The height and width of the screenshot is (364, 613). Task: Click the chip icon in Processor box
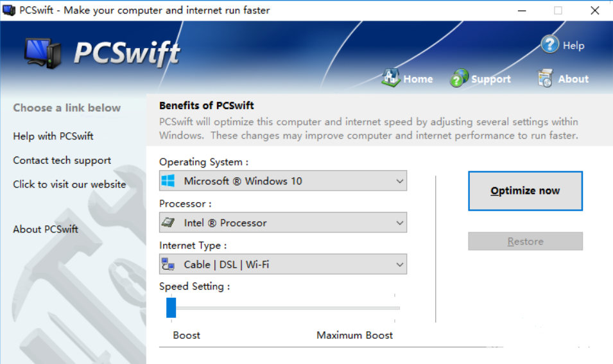click(168, 223)
